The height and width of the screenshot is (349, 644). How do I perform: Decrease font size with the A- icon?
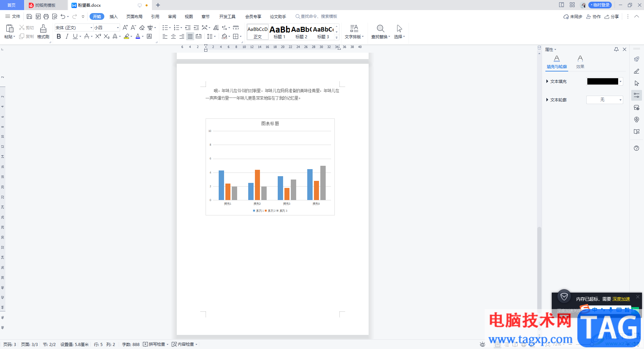[133, 28]
